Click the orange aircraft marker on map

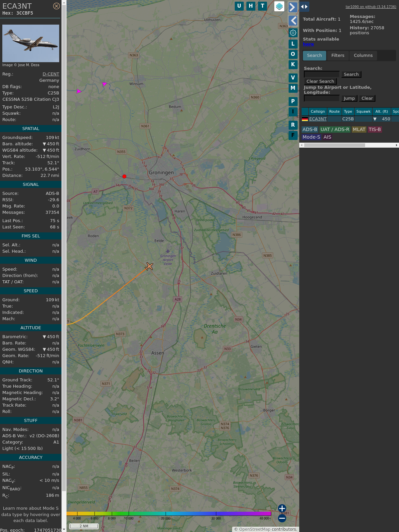pos(149,266)
